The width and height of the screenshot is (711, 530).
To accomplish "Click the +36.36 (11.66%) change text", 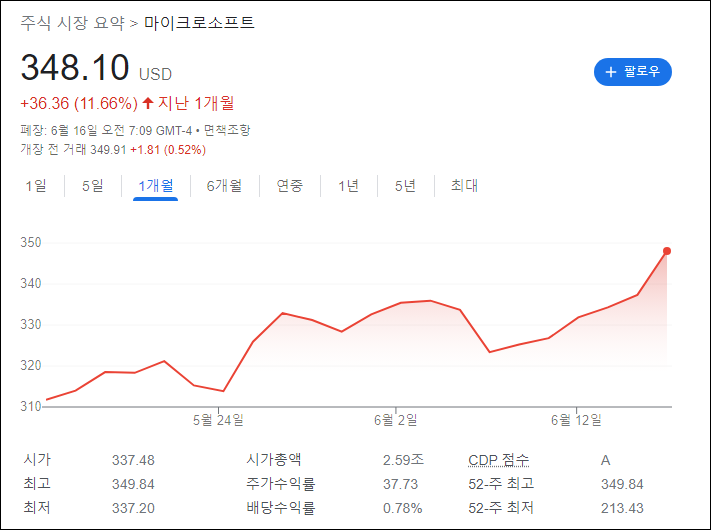I will click(x=79, y=103).
